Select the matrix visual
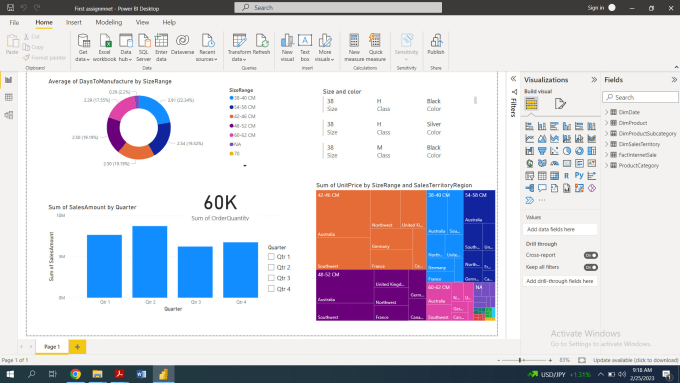This screenshot has width=680, height=383. (x=554, y=176)
